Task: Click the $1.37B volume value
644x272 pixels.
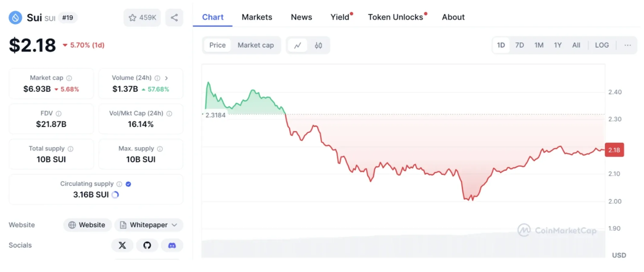Action: coord(125,89)
